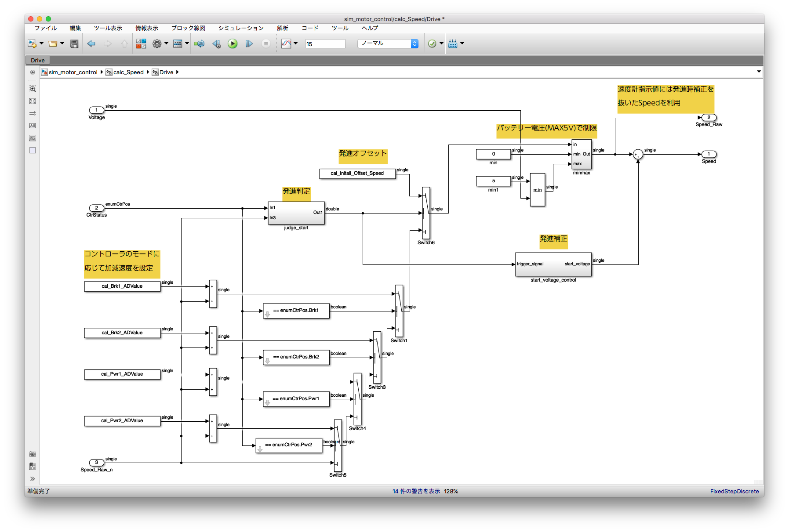Toggle the sample time legend arrows icon

coord(33,113)
